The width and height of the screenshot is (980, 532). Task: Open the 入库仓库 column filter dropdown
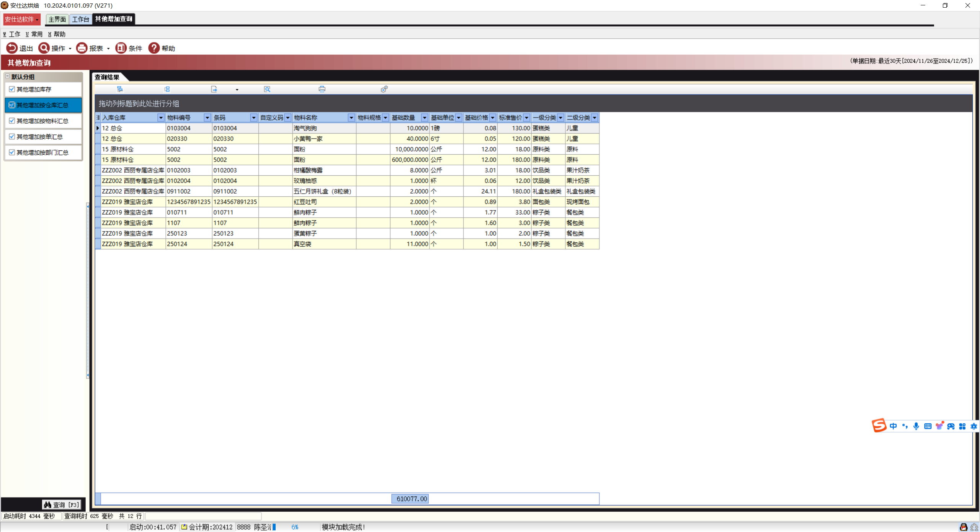(161, 118)
